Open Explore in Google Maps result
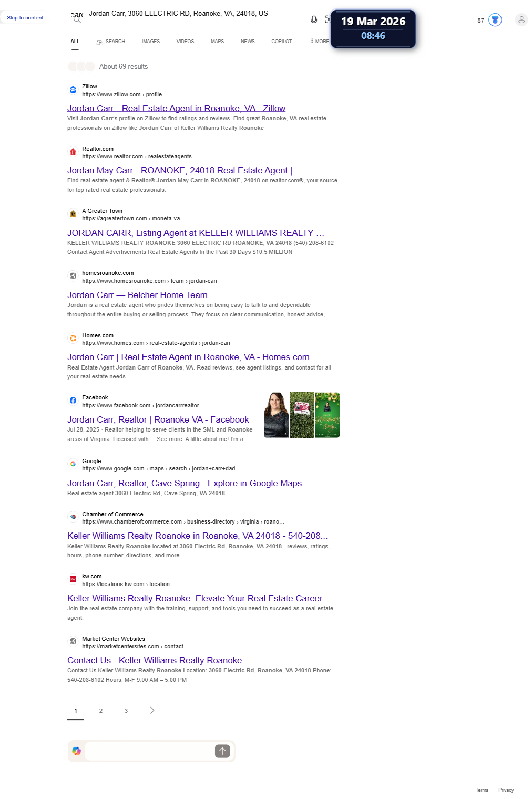The height and width of the screenshot is (799, 532). coord(185,483)
